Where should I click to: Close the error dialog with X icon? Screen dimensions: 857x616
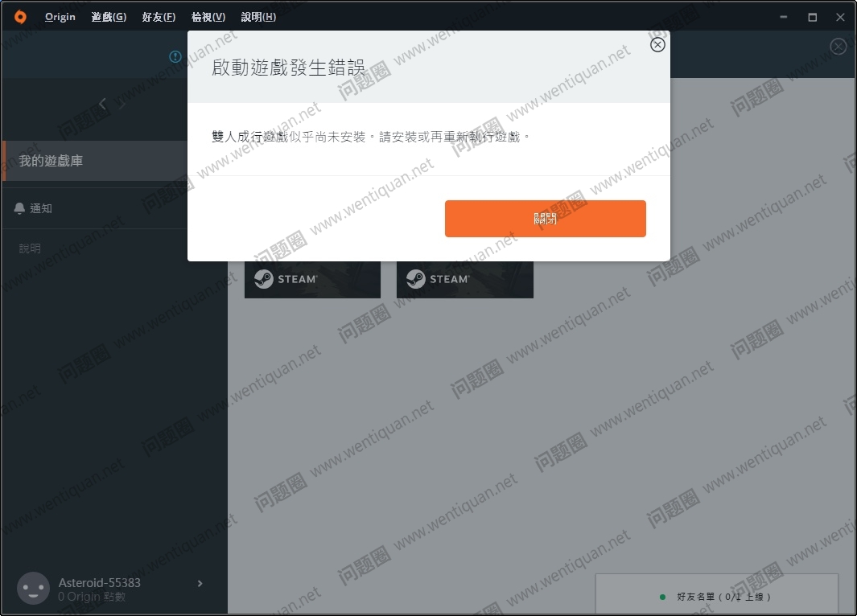tap(657, 45)
